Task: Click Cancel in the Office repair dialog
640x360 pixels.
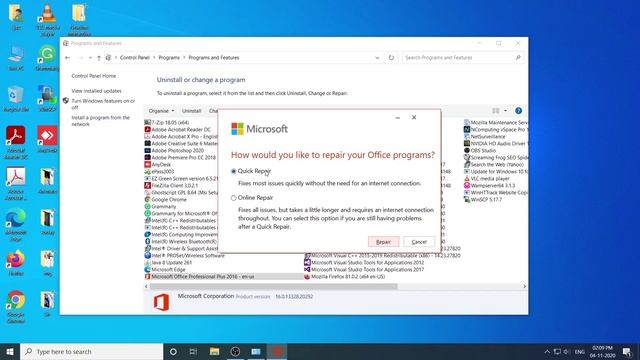Action: 419,242
